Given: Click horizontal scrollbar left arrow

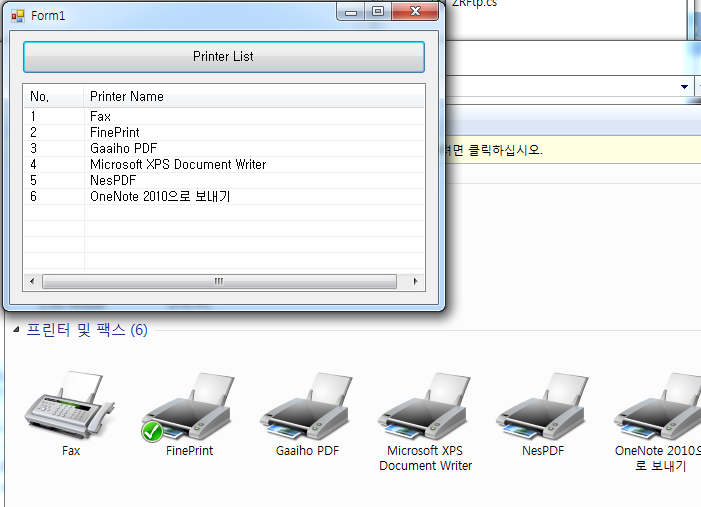Looking at the screenshot, I should pos(32,281).
